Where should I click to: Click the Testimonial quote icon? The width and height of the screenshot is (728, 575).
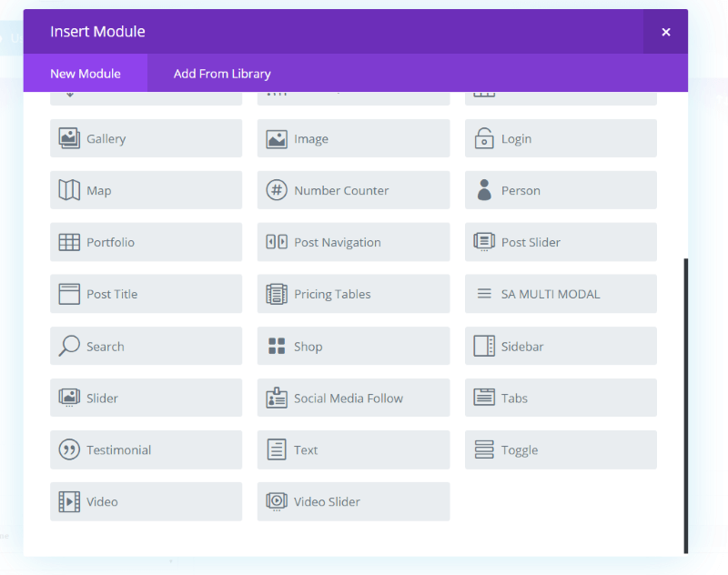pos(69,449)
